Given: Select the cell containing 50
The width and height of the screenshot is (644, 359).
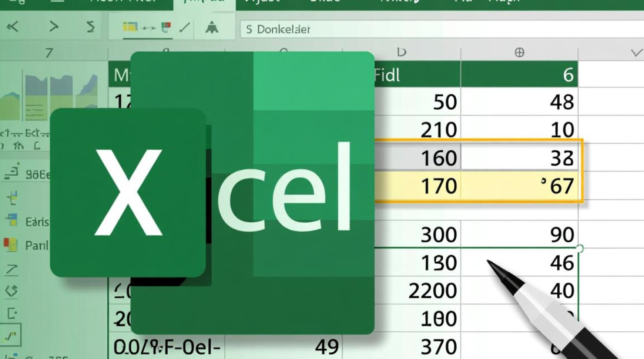Looking at the screenshot, I should (x=417, y=101).
